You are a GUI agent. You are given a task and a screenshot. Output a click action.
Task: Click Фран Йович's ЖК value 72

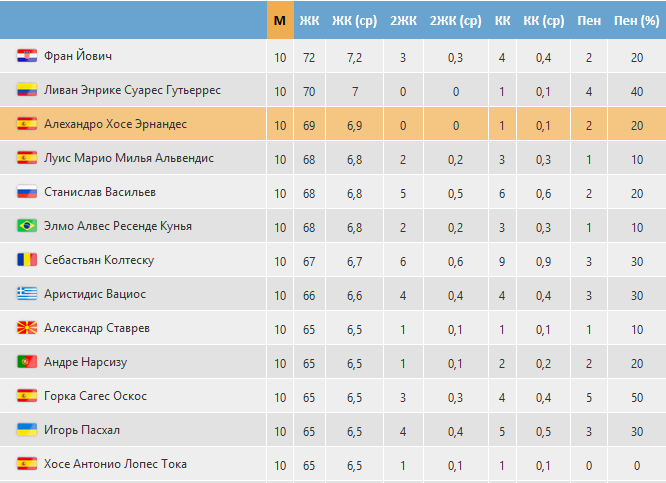309,57
